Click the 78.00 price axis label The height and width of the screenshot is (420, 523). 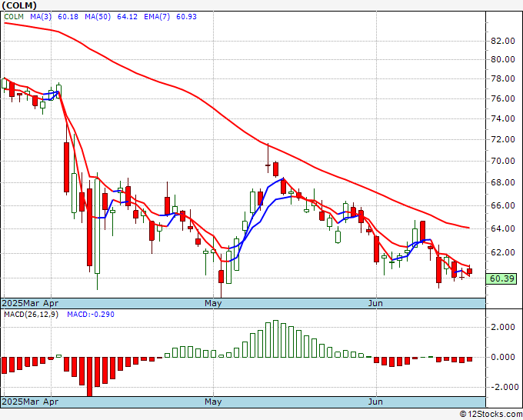point(503,79)
